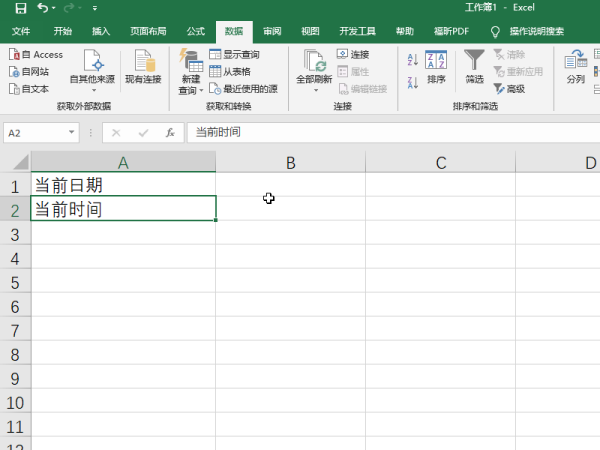Image resolution: width=600 pixels, height=450 pixels.
Task: Open the 公式 ribbon tab
Action: point(196,31)
